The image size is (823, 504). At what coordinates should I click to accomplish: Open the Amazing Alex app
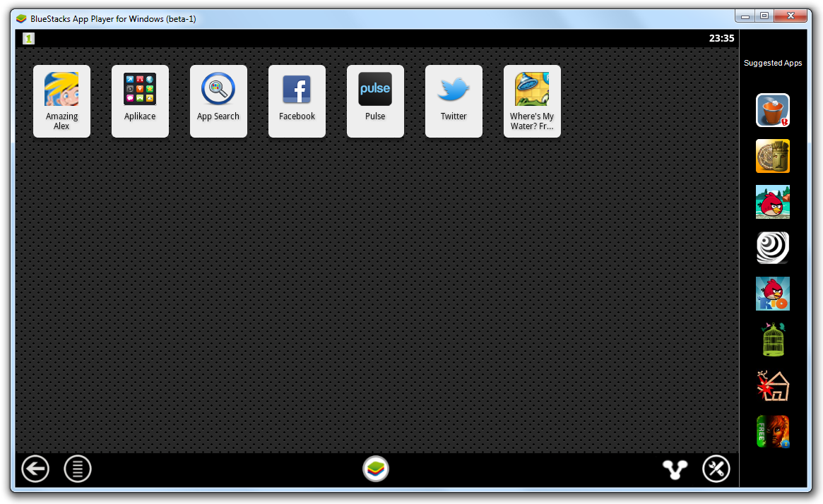pyautogui.click(x=61, y=101)
